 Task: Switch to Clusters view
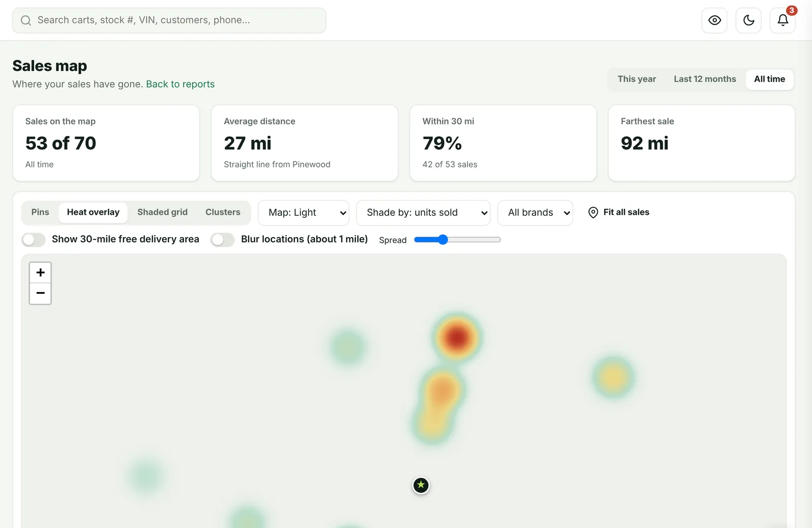point(223,212)
